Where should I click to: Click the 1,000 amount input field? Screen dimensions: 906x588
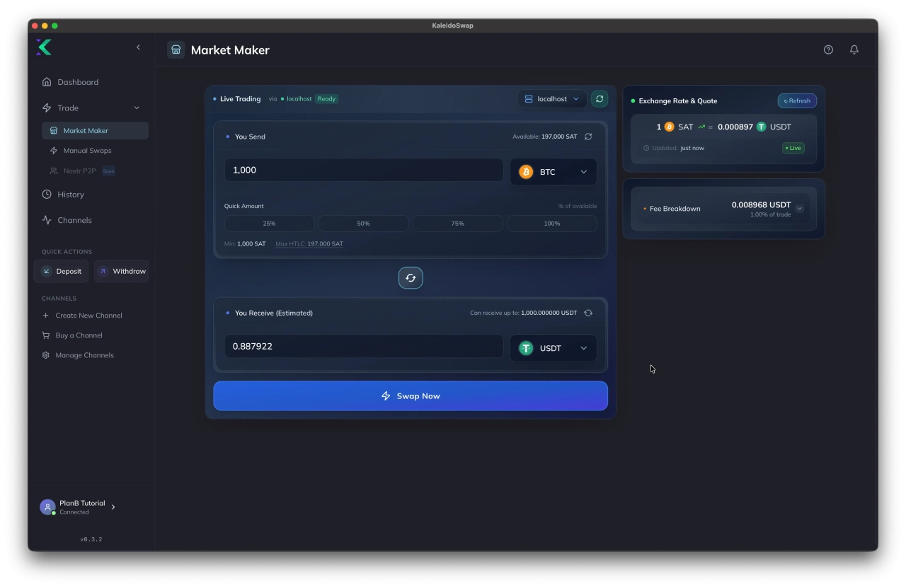(x=363, y=170)
